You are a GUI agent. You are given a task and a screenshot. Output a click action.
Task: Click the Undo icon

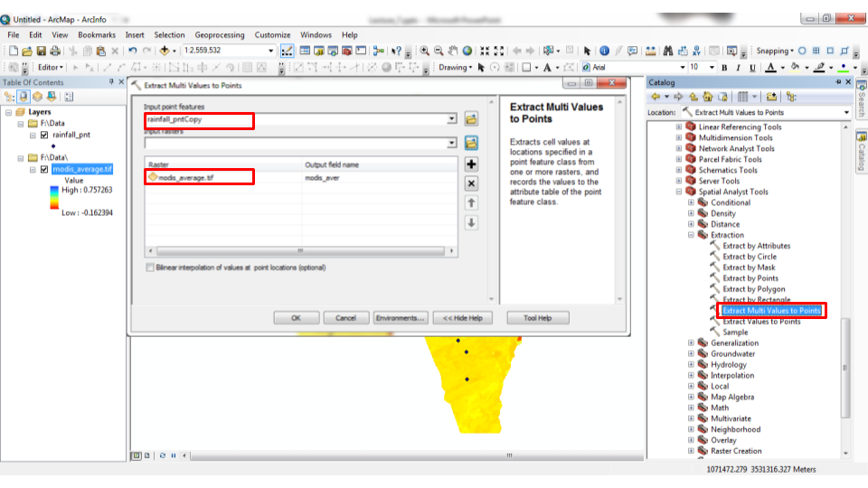(132, 51)
